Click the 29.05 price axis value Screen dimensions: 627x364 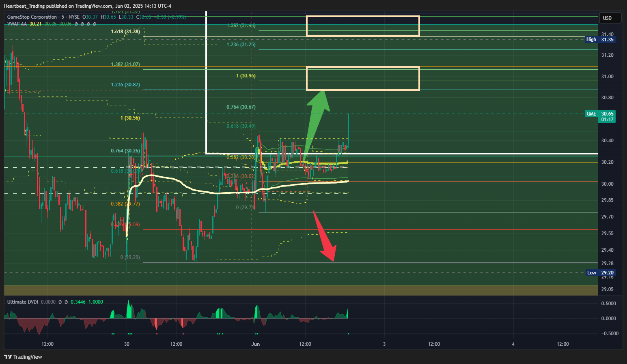click(x=607, y=289)
